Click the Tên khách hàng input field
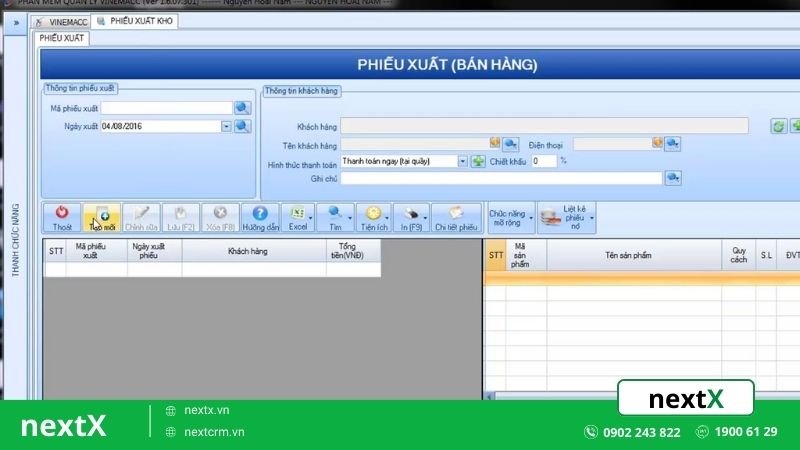The height and width of the screenshot is (450, 800). coord(415,144)
